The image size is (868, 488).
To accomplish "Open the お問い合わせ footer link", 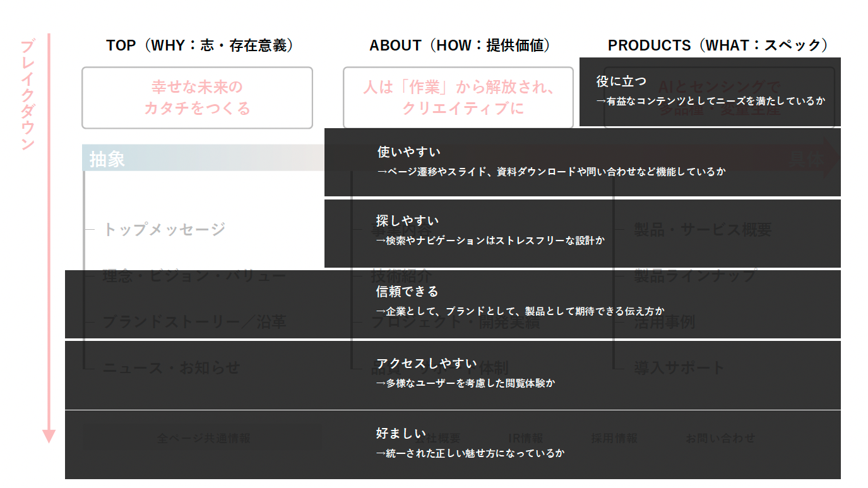I will [720, 438].
